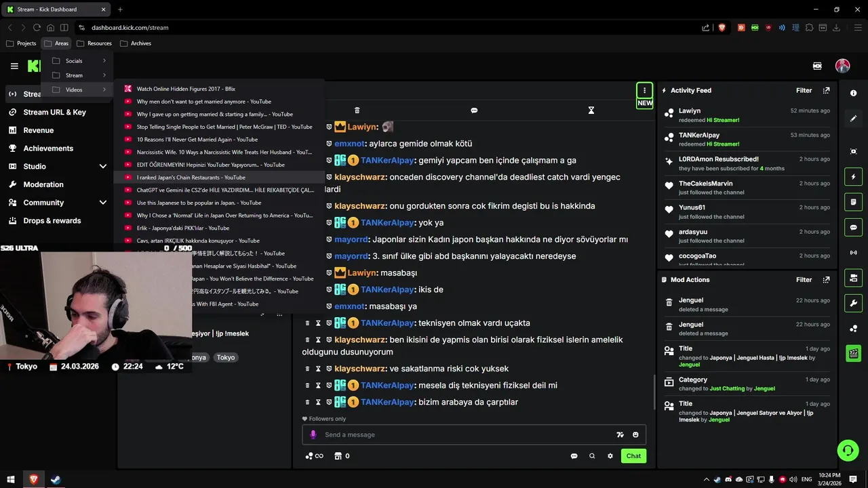Pop out the Activity Feed panel
Screen dimensions: 868x488
point(826,90)
